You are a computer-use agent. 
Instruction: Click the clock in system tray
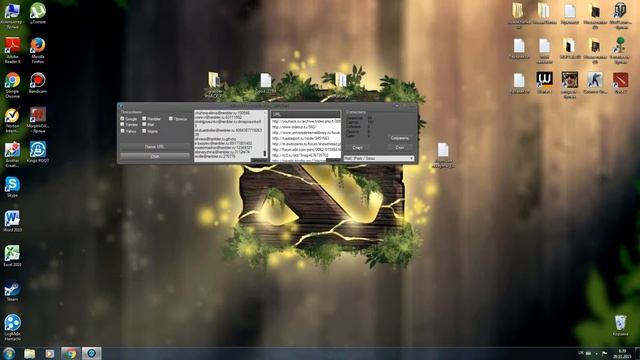click(622, 353)
